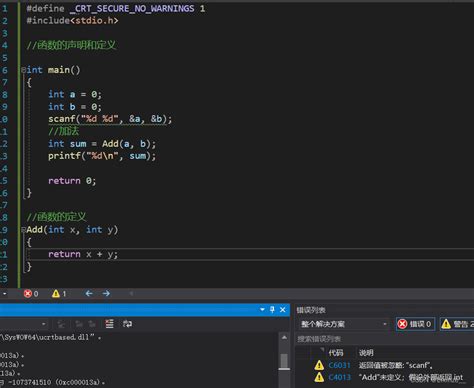Click the clear all output icon

[x=109, y=324]
